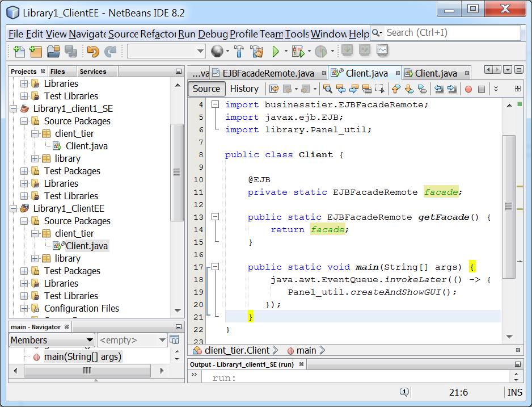Switch to EJBFacadeRemote.java tab

268,73
